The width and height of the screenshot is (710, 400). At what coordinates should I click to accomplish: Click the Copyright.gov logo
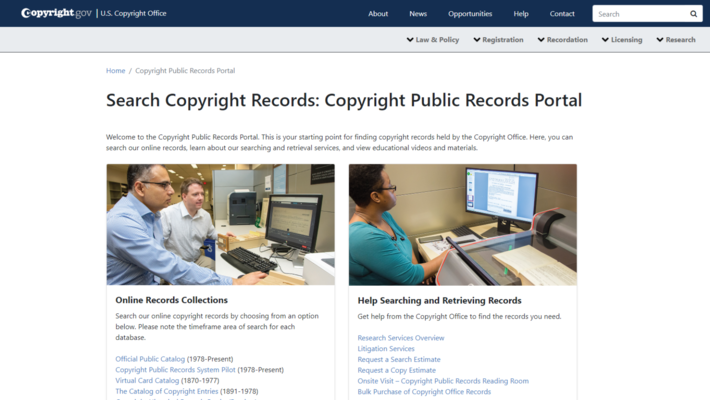[56, 13]
